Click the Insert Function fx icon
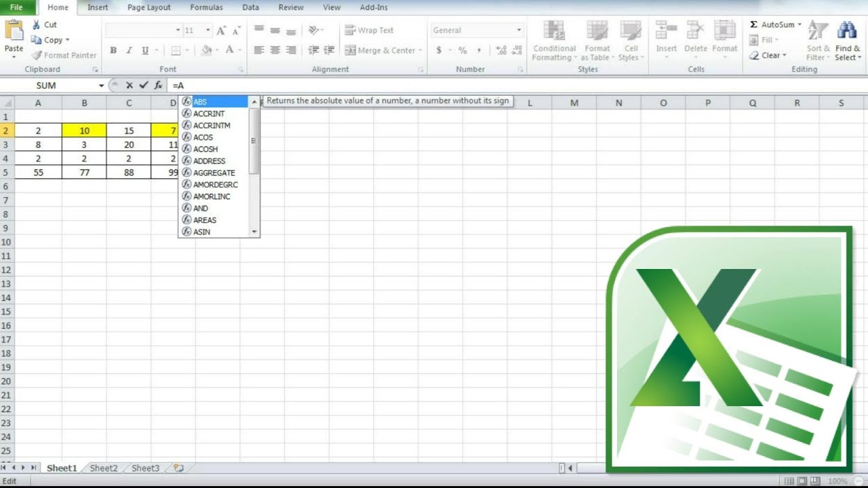Image resolution: width=868 pixels, height=488 pixels. [x=158, y=85]
